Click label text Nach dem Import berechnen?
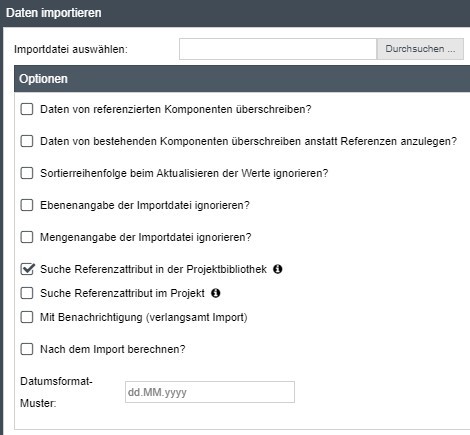470x435 pixels. pos(113,349)
